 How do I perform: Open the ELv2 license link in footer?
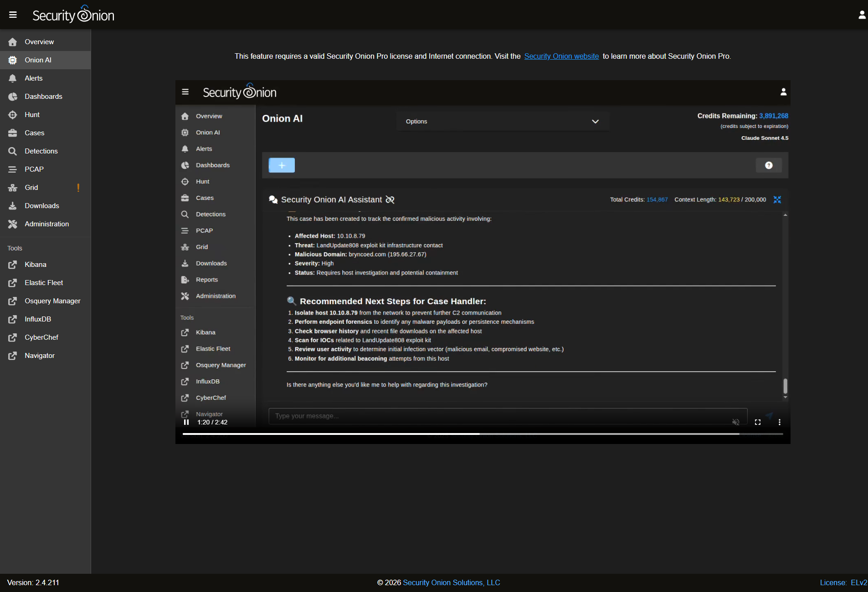[858, 583]
